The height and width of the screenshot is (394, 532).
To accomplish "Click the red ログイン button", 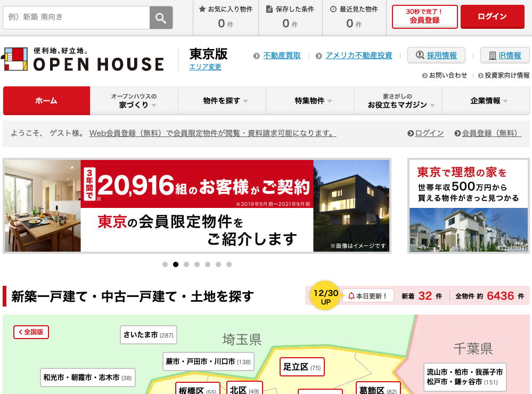I will tap(492, 17).
